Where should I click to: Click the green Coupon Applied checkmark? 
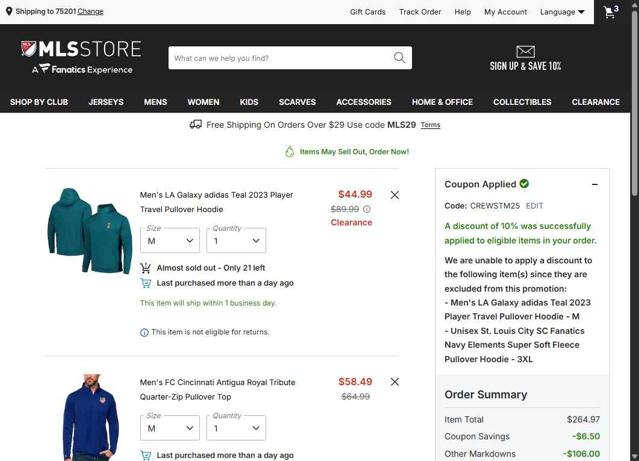pos(524,184)
